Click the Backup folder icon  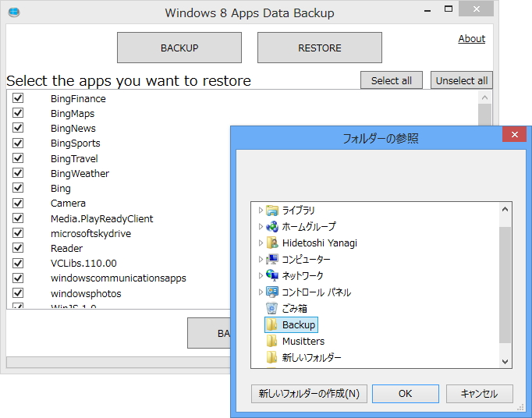272,324
